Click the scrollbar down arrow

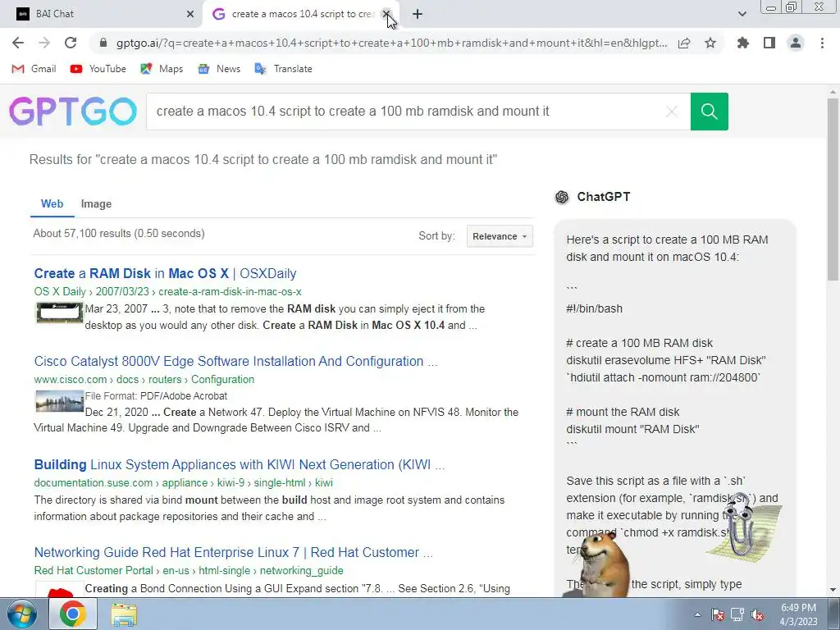833,590
